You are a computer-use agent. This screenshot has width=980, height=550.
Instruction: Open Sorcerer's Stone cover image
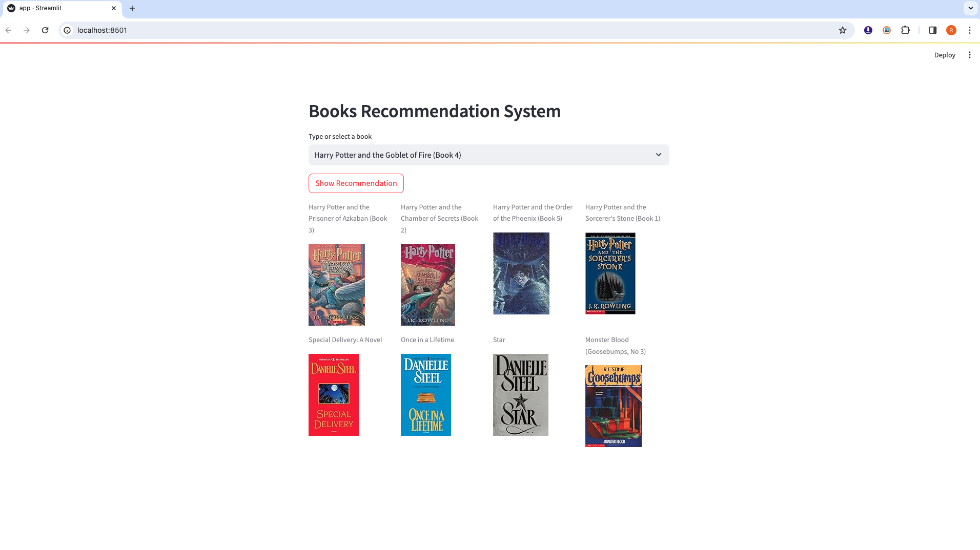[610, 273]
